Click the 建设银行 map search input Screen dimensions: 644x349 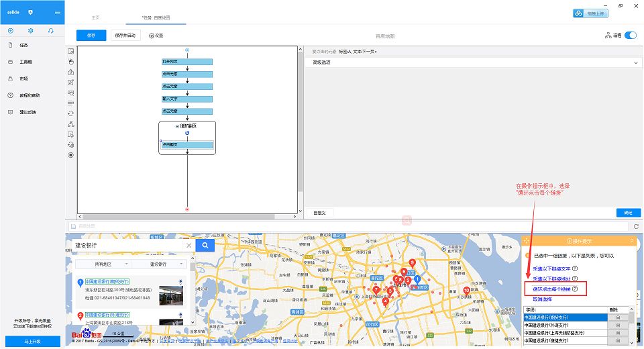click(127, 246)
